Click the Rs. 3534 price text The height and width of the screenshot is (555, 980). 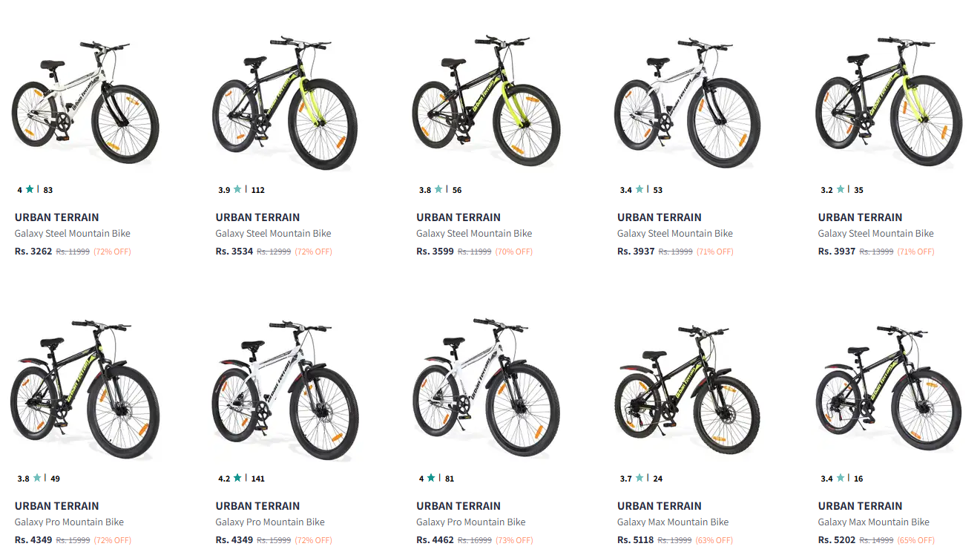point(234,252)
